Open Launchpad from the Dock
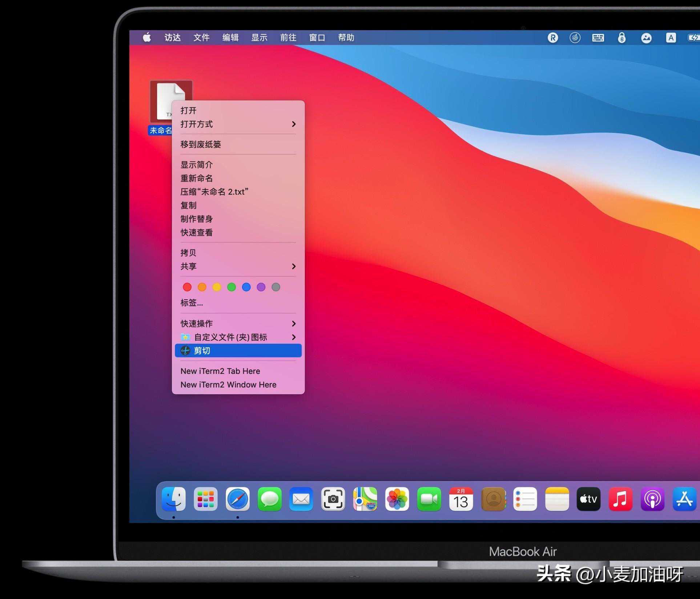This screenshot has width=700, height=599. 206,499
